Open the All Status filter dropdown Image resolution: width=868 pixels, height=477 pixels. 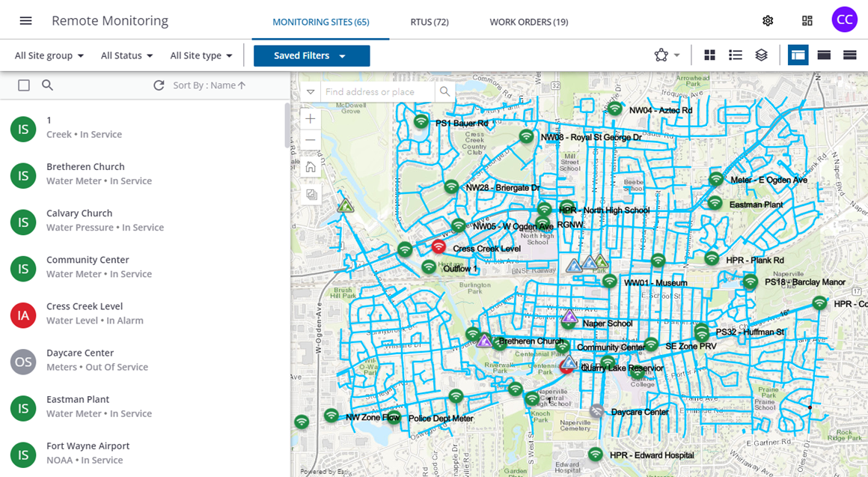click(126, 55)
